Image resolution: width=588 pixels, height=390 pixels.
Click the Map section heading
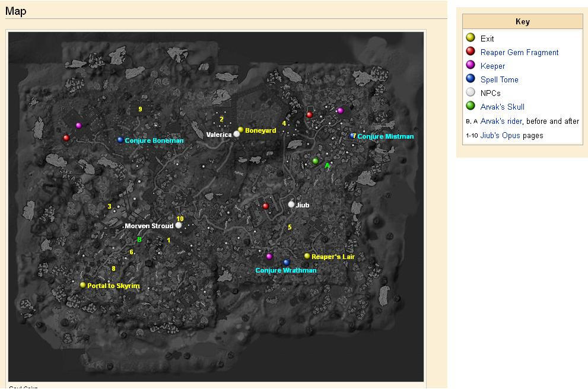16,11
